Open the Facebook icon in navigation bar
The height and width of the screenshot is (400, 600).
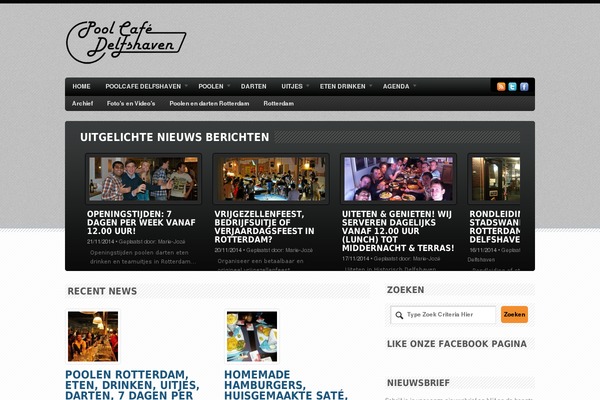pos(524,87)
